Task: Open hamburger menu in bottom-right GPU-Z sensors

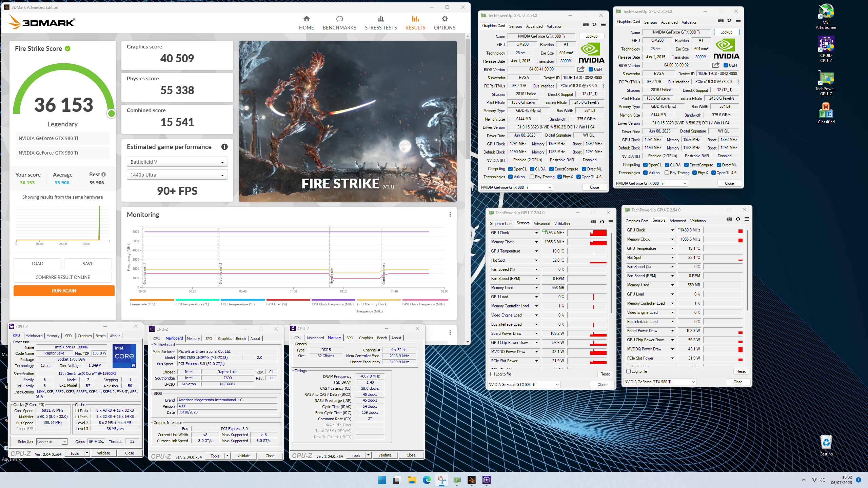Action: coord(747,219)
